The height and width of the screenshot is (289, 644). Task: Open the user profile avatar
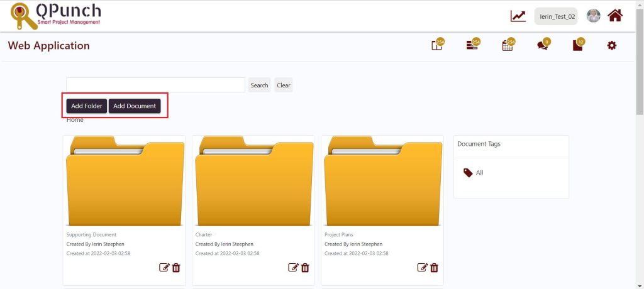tap(593, 16)
